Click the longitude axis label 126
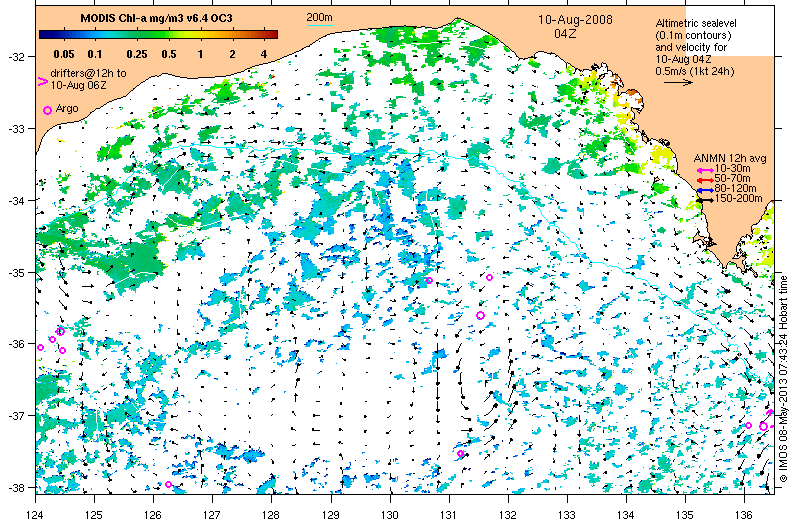800x520 pixels. [x=153, y=514]
